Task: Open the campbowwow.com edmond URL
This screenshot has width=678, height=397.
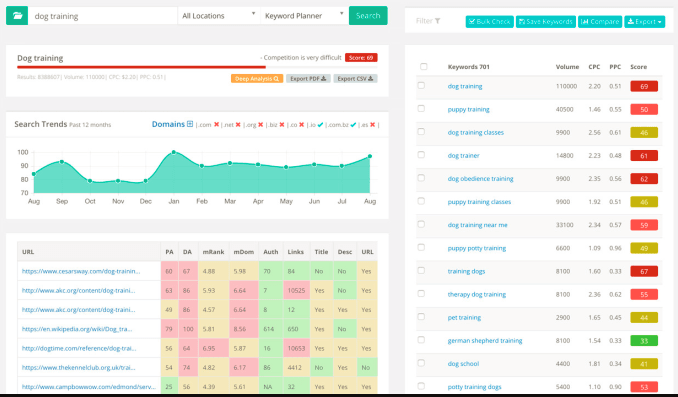Action: pyautogui.click(x=88, y=387)
